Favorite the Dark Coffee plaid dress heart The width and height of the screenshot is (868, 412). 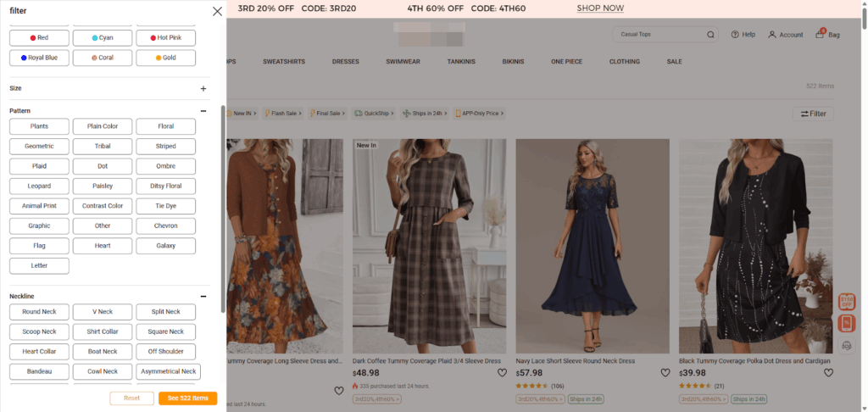[x=502, y=372]
